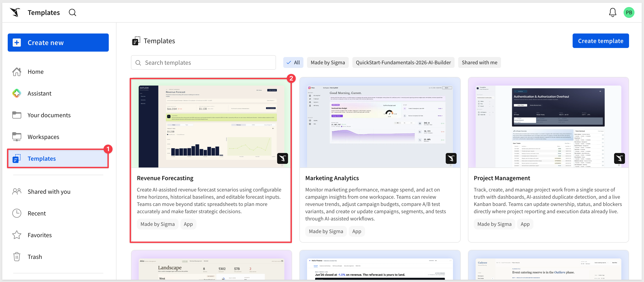Focus the Search templates field
Viewport: 644px width, 282px height.
(x=203, y=62)
